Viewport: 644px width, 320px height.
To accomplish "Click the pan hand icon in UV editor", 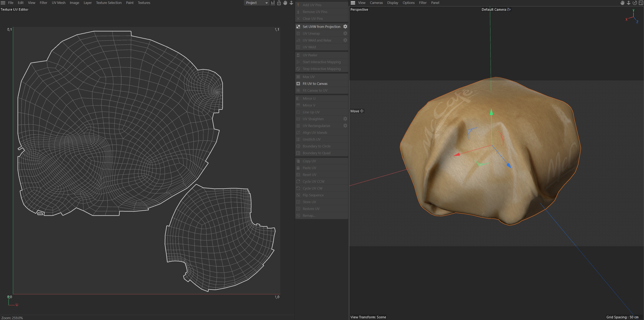I will 285,3.
